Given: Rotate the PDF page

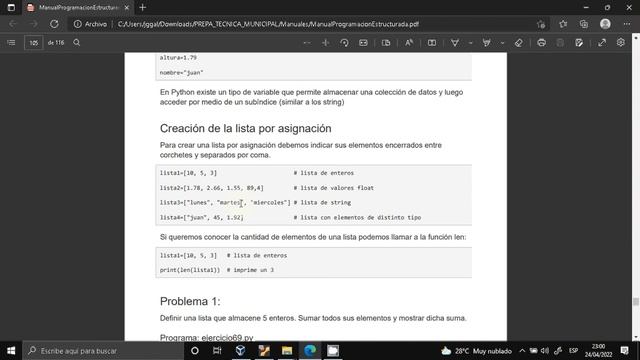Looking at the screenshot, I should tap(344, 42).
